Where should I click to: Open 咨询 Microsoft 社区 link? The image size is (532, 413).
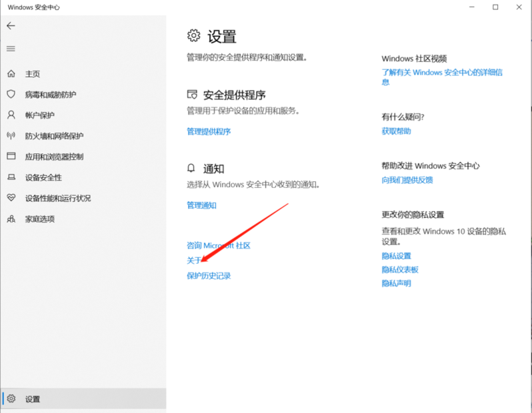pos(219,246)
